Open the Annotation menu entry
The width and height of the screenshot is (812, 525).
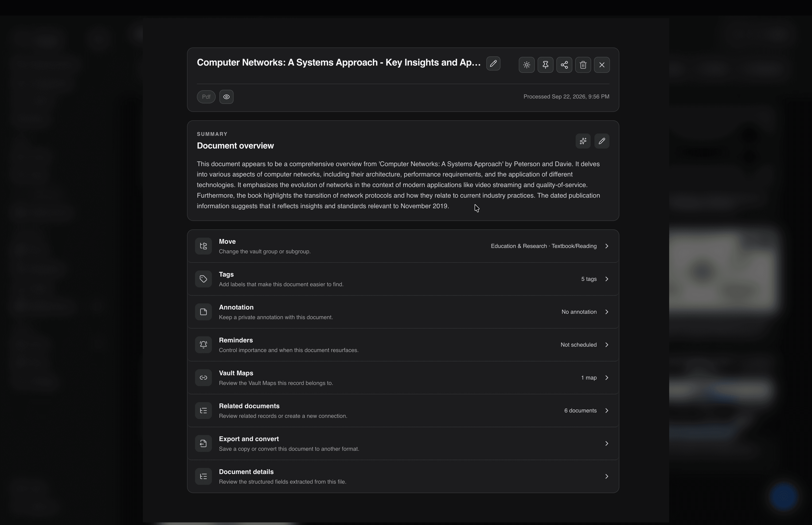coord(403,312)
